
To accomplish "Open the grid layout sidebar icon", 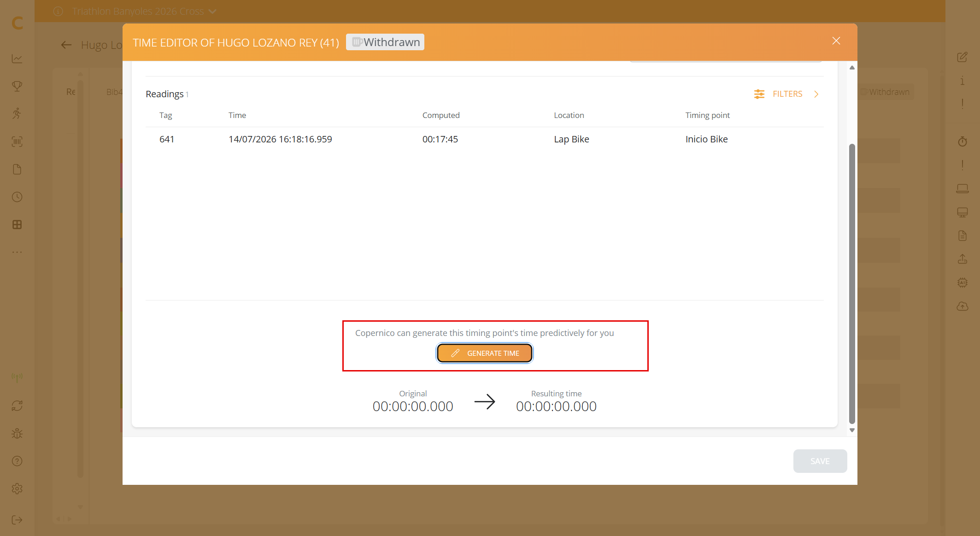I will click(x=17, y=224).
